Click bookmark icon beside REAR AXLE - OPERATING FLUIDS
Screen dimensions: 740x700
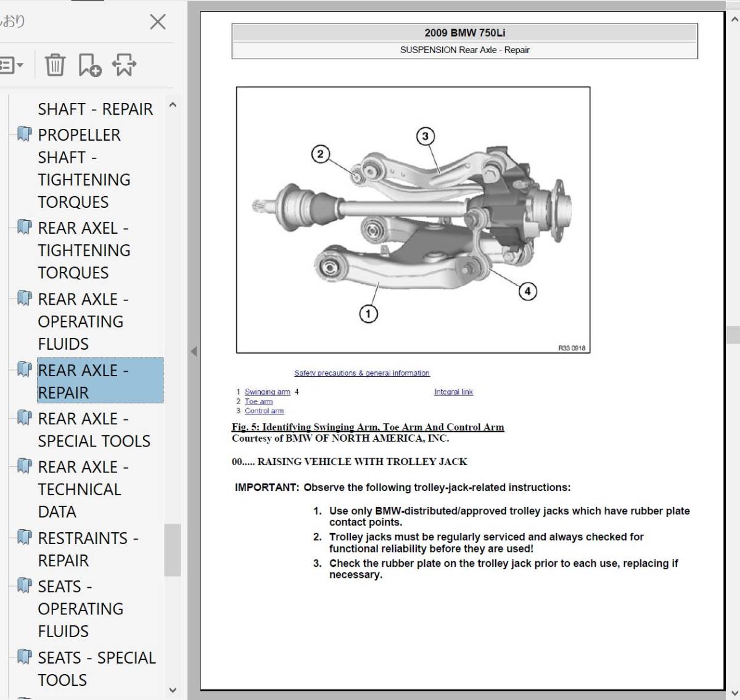click(24, 298)
